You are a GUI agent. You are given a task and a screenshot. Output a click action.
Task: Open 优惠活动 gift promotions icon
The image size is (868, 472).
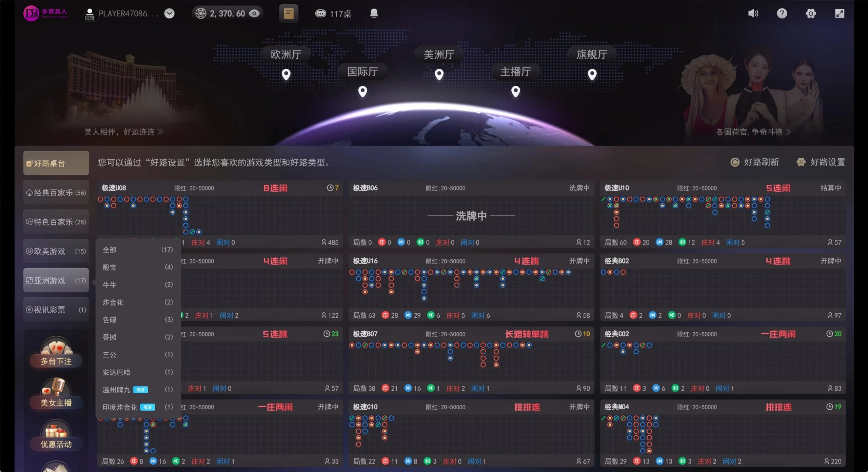pos(56,435)
